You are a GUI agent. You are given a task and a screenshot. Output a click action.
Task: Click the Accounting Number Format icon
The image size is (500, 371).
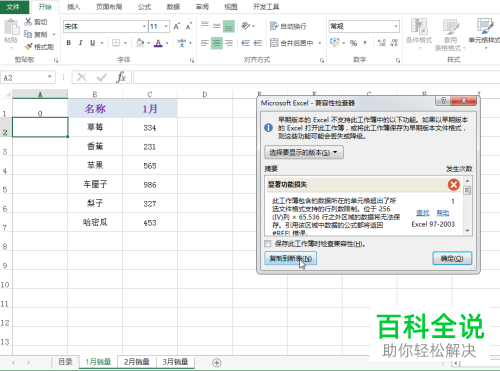(334, 43)
